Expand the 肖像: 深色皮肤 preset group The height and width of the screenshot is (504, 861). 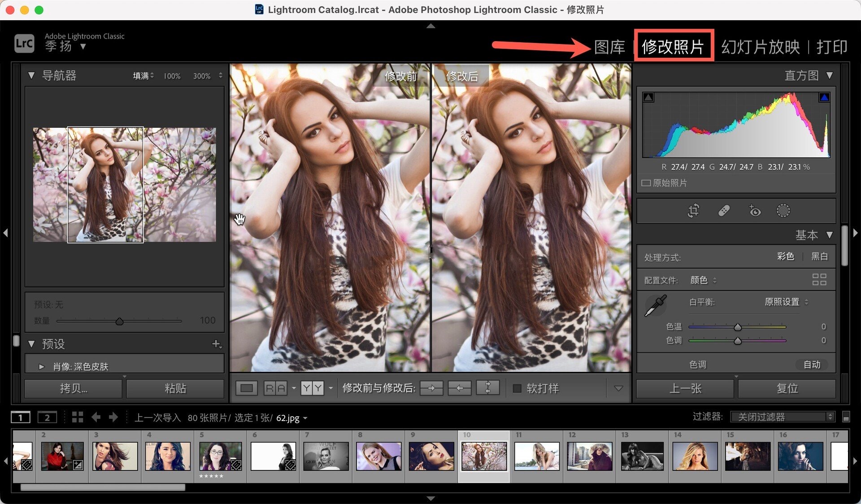click(42, 366)
